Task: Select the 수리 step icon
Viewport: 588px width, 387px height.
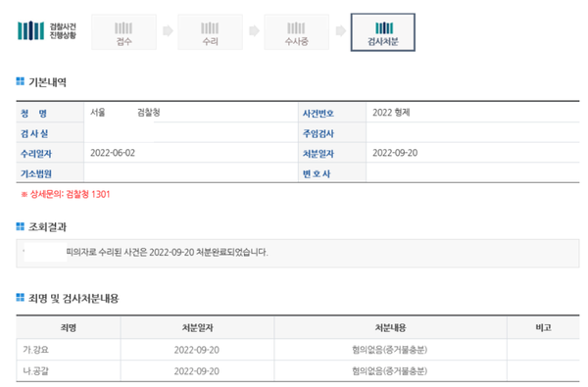Action: tap(210, 32)
